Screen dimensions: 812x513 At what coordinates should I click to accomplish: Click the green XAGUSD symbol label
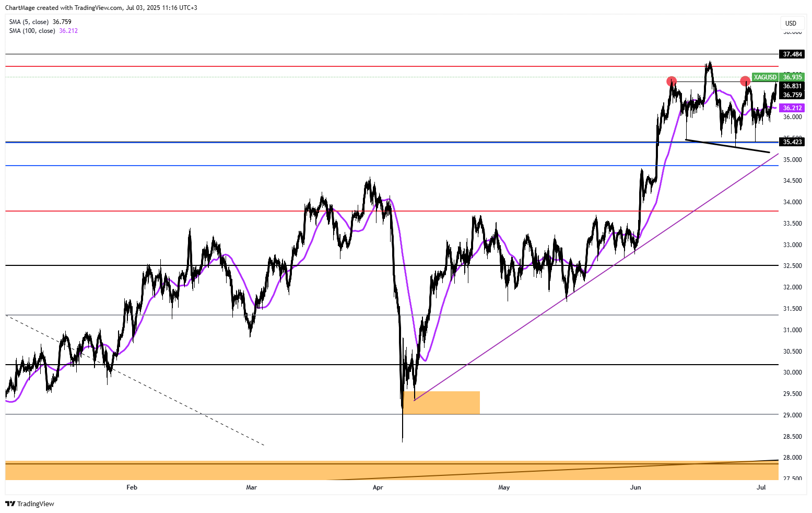tap(765, 77)
